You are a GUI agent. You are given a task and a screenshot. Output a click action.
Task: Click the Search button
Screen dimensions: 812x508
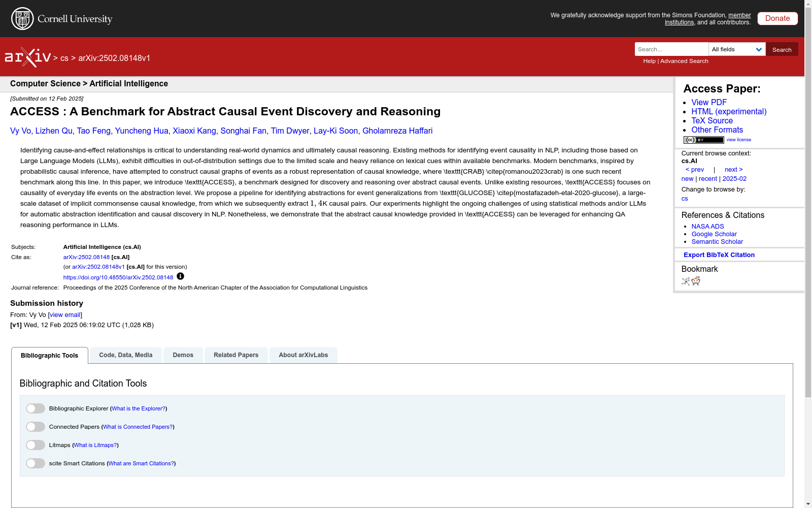tap(782, 49)
